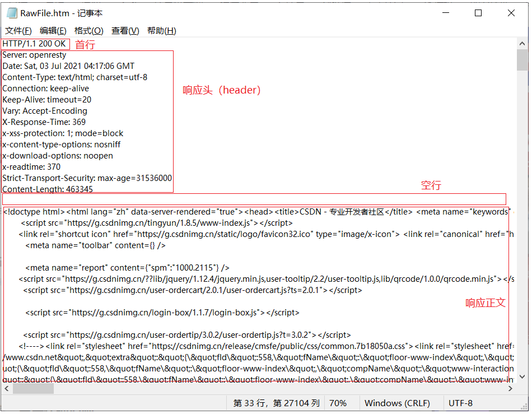
Task: Close the RawFile.htm Notepad window
Action: [511, 13]
